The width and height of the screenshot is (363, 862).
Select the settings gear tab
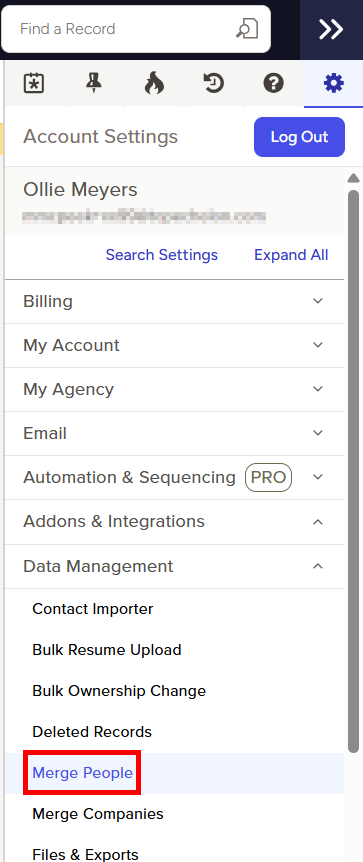click(x=333, y=84)
